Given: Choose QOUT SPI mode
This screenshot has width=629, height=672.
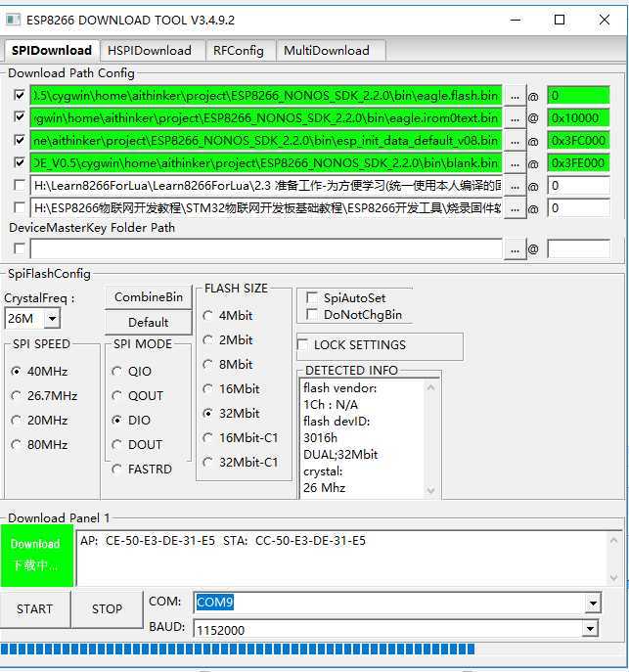Looking at the screenshot, I should pyautogui.click(x=137, y=395).
